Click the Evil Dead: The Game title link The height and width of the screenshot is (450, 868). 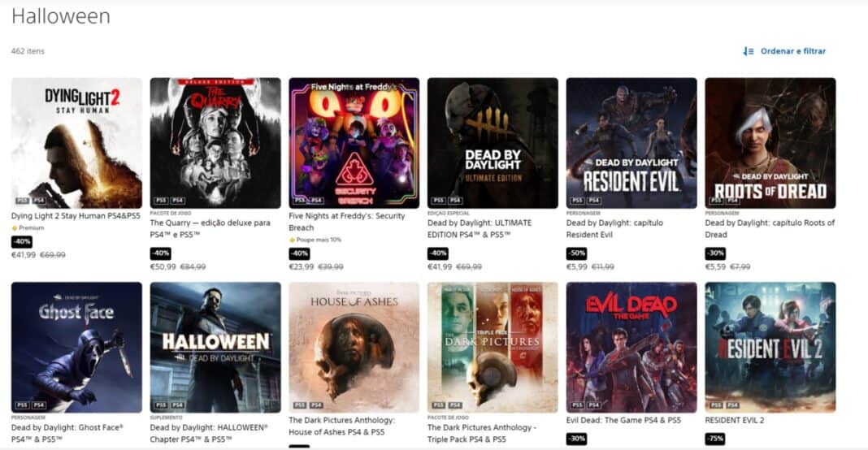click(623, 421)
